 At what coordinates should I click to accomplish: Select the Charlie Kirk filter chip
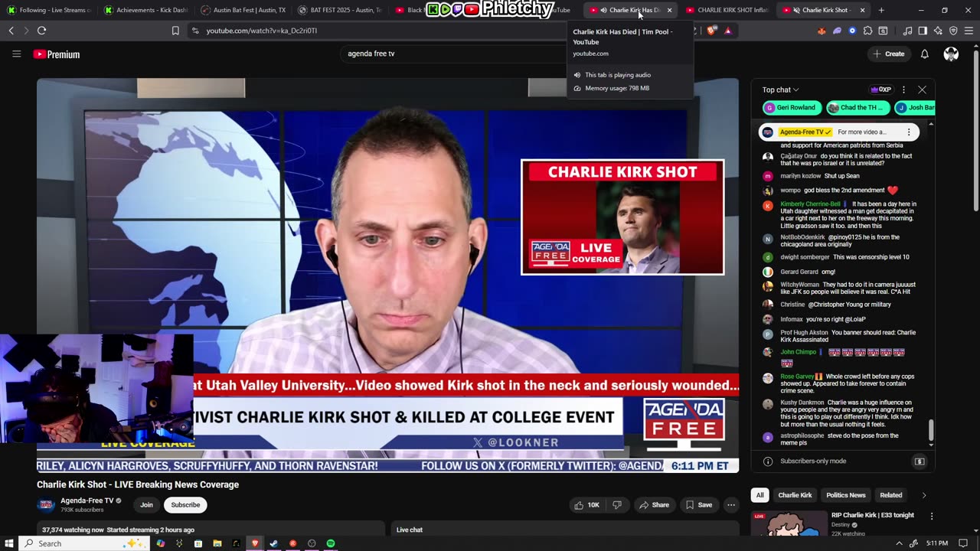(x=795, y=495)
